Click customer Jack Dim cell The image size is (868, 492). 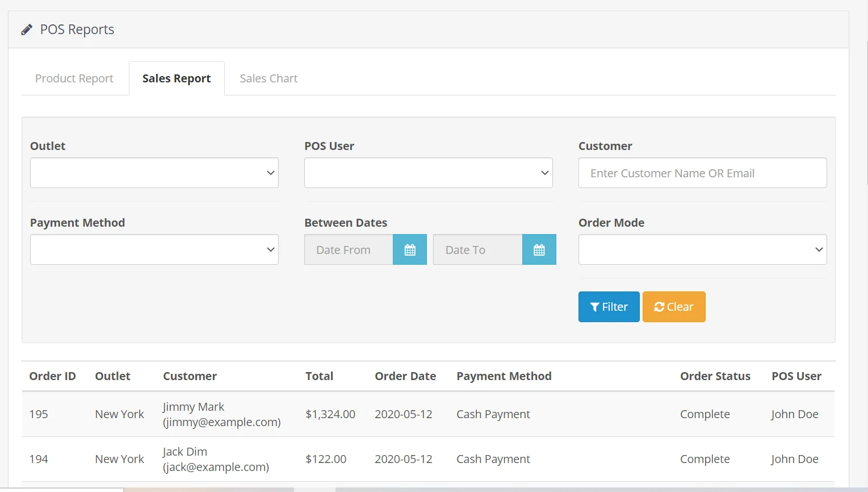tap(216, 459)
